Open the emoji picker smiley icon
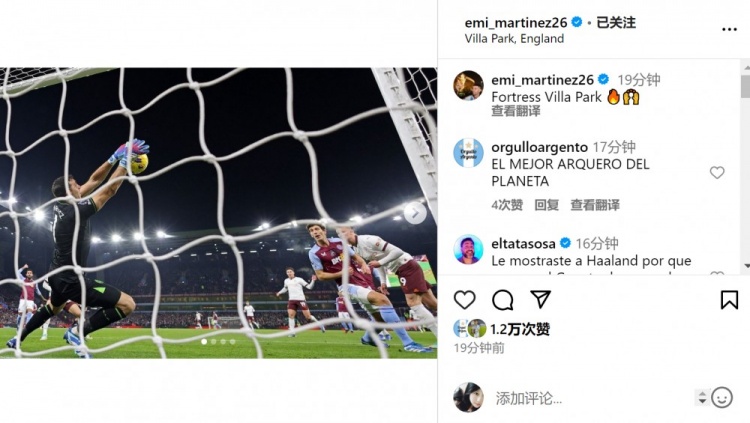 722,397
